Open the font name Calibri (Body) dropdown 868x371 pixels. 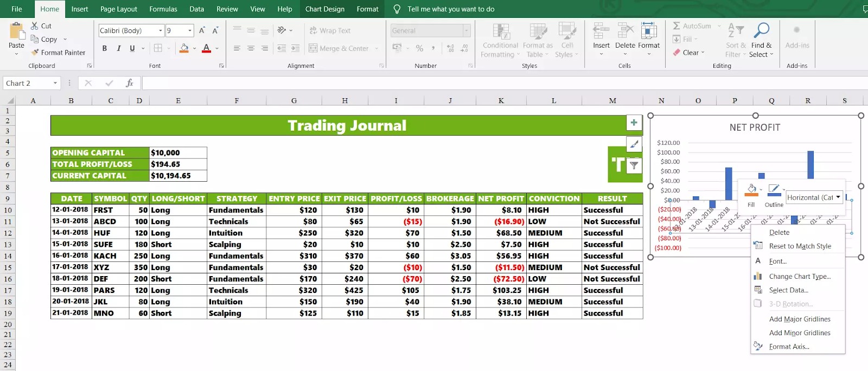tap(160, 30)
